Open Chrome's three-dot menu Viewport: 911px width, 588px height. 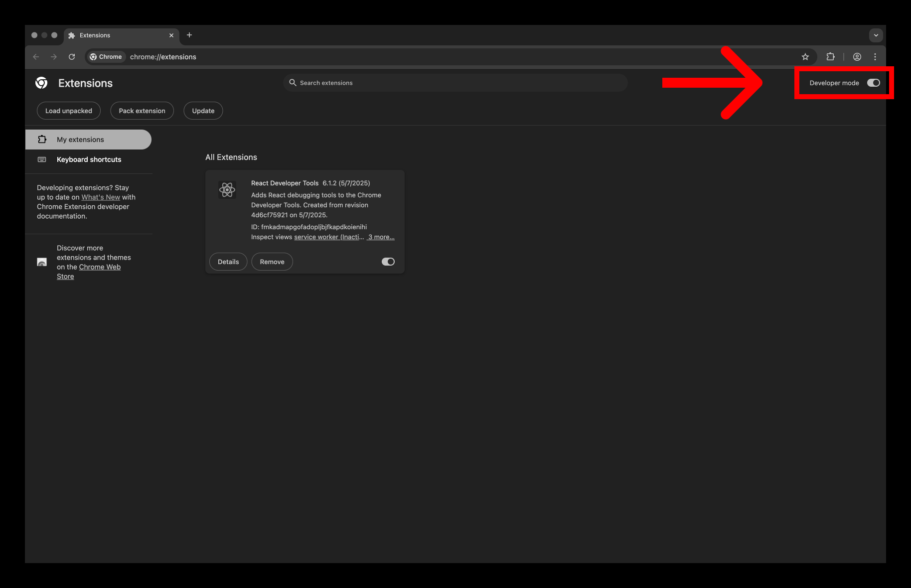point(875,57)
